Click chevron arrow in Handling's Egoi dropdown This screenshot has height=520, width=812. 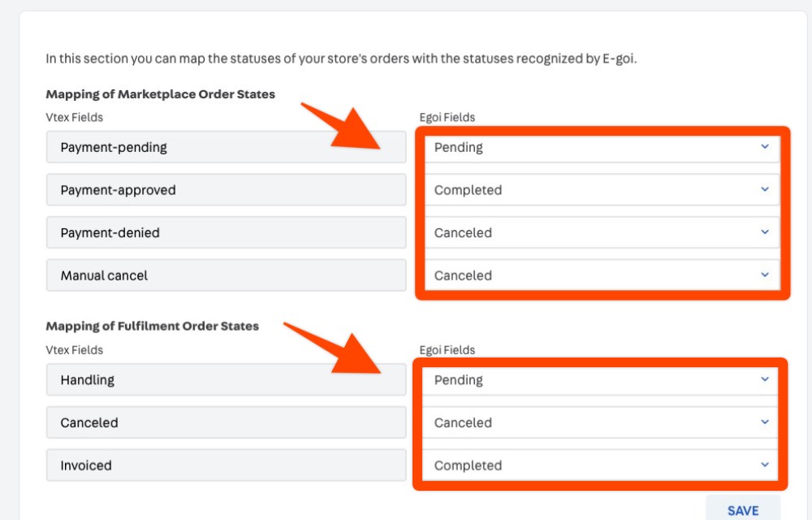pos(764,379)
